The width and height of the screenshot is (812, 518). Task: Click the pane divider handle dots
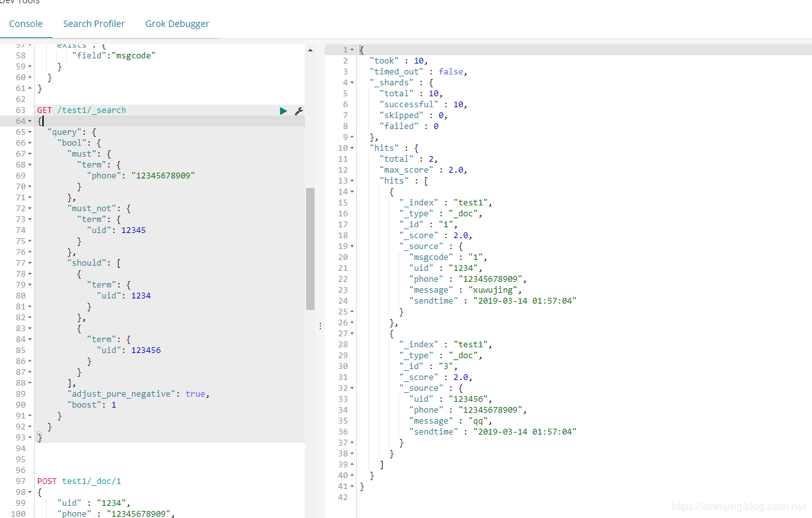click(320, 327)
